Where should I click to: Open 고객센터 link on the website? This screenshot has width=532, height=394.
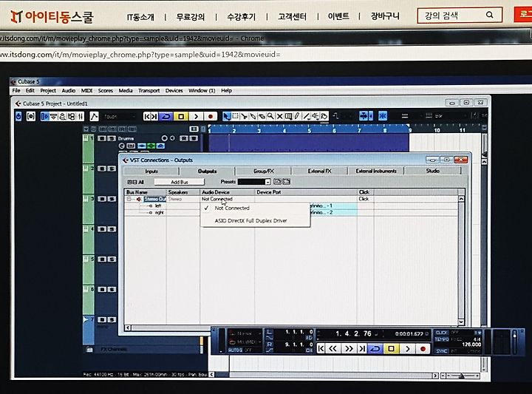(292, 16)
